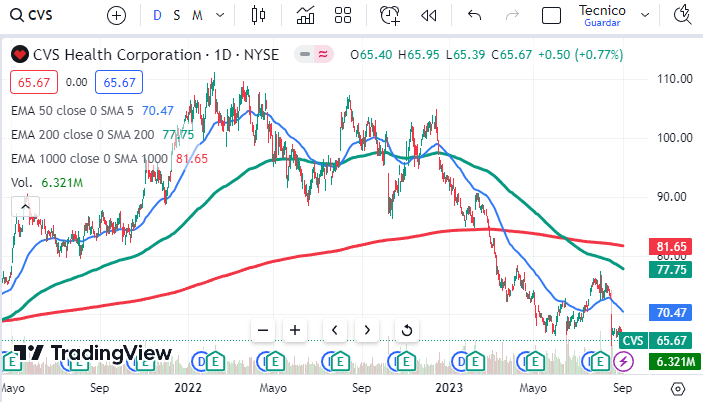This screenshot has width=703, height=402.
Task: Zoom in the chart with plus button
Action: 295,330
